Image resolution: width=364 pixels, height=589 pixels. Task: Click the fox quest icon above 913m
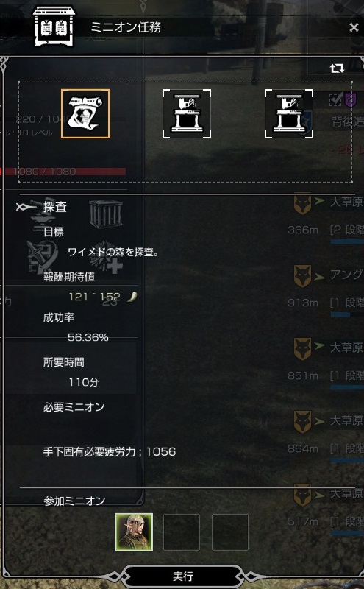(302, 276)
